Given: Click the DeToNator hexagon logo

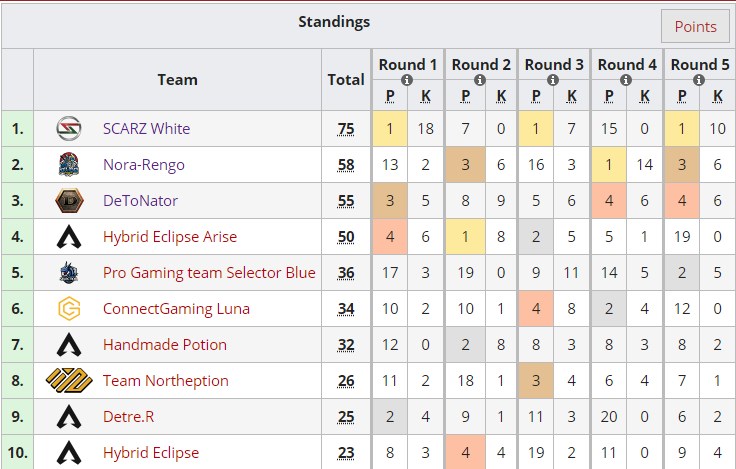Looking at the screenshot, I should pos(69,200).
